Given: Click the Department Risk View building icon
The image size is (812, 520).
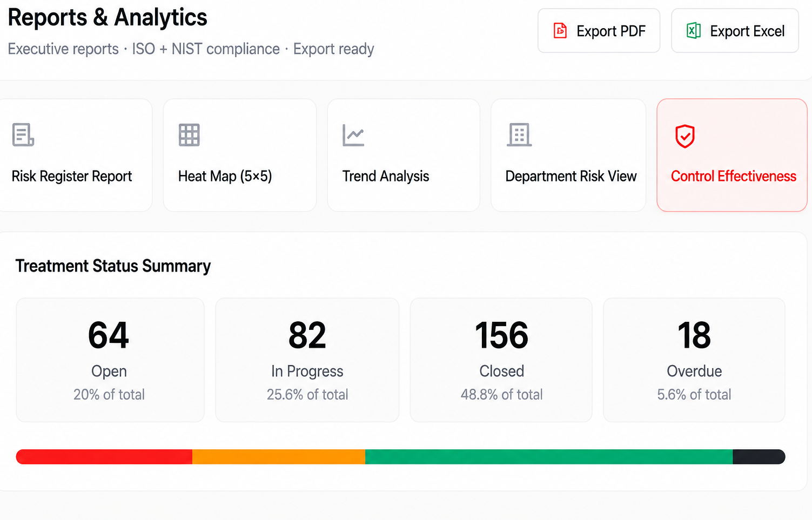Looking at the screenshot, I should 519,134.
